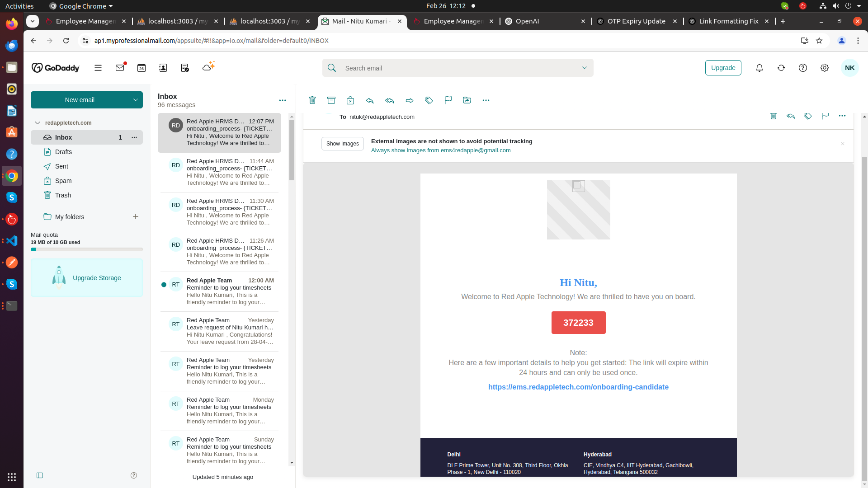This screenshot has height=488, width=868.
Task: Open the onboarding-candidate link in email
Action: coord(578,387)
